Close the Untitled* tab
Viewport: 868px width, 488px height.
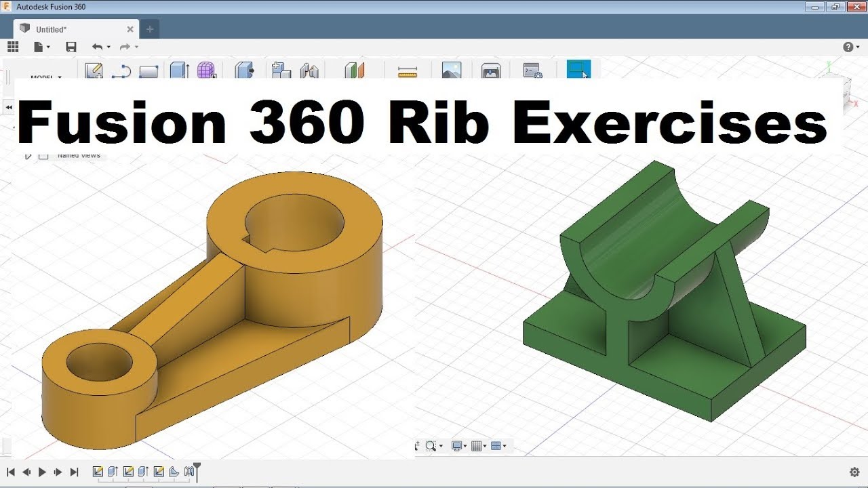tap(130, 29)
